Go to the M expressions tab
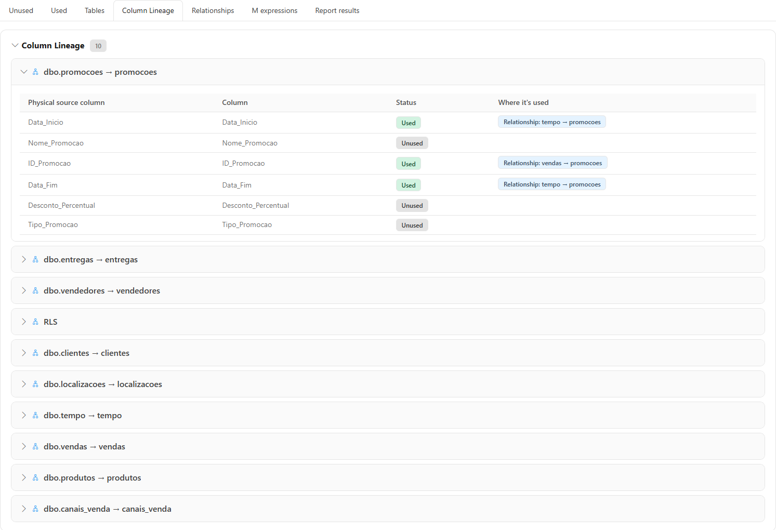This screenshot has width=776, height=532. click(275, 10)
